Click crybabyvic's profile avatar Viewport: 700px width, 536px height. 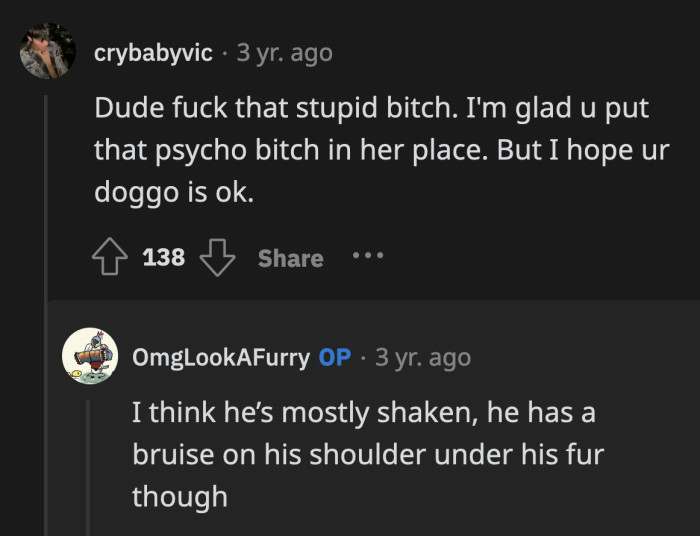click(47, 52)
